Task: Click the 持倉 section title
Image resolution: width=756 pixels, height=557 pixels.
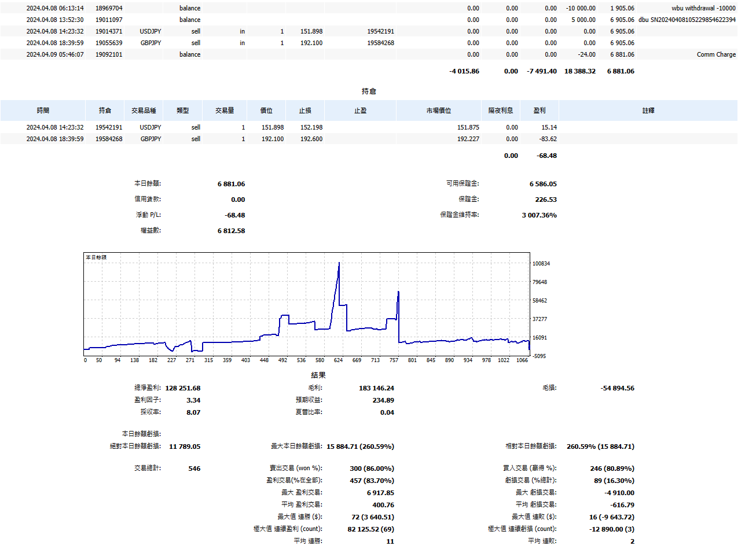Action: (x=369, y=91)
